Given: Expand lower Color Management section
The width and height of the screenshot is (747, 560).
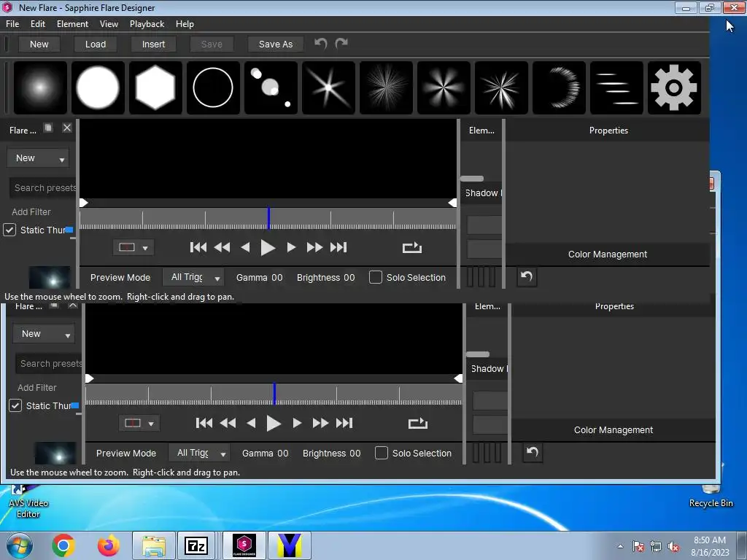Looking at the screenshot, I should coord(613,430).
